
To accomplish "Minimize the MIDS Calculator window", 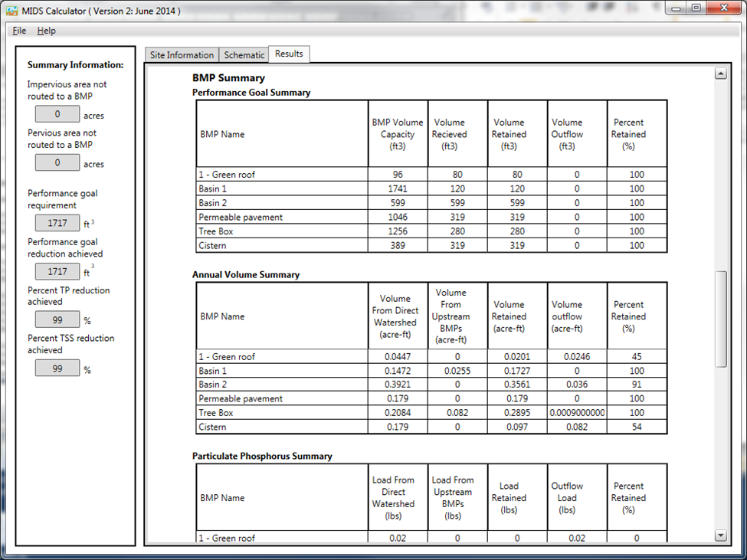I will 676,8.
